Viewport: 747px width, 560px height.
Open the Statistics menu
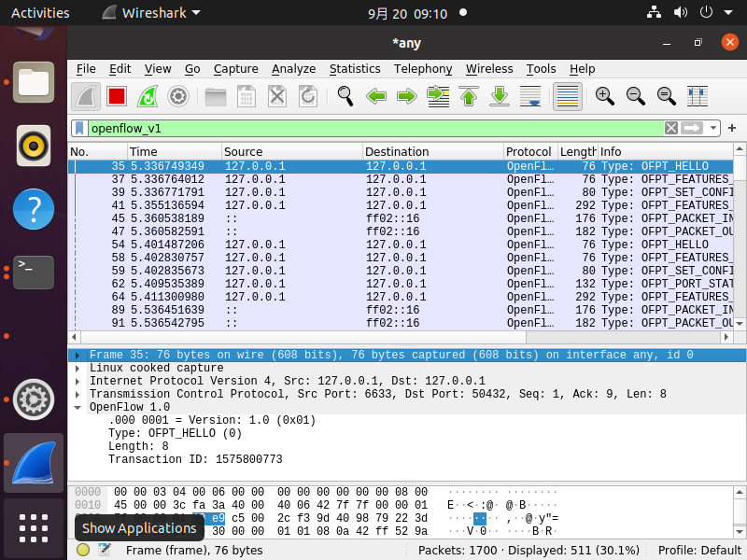pyautogui.click(x=355, y=69)
